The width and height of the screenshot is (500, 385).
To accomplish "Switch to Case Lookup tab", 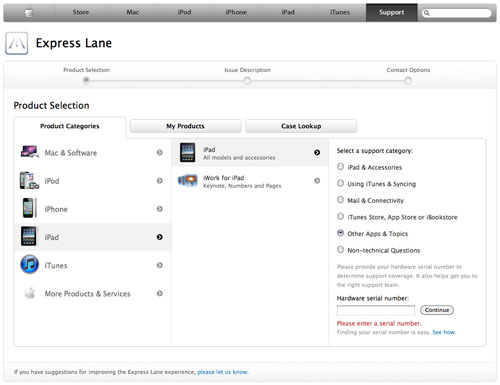I will click(301, 126).
